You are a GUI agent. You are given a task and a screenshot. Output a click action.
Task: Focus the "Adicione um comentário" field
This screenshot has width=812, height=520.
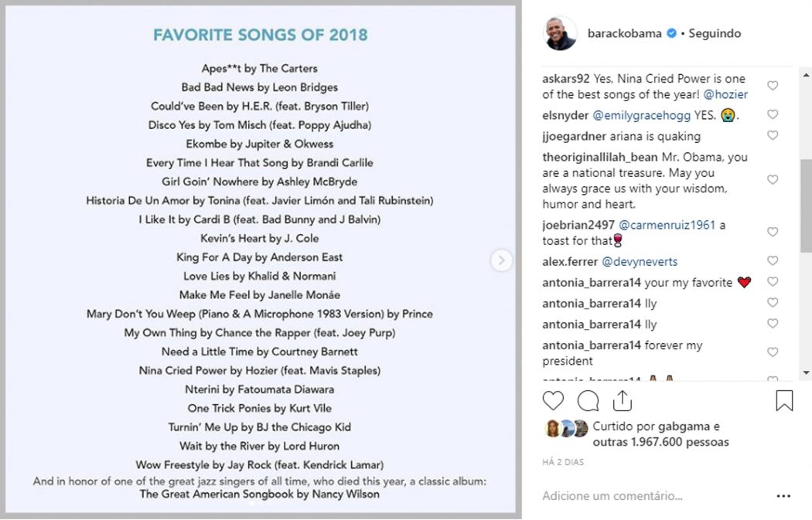[655, 496]
